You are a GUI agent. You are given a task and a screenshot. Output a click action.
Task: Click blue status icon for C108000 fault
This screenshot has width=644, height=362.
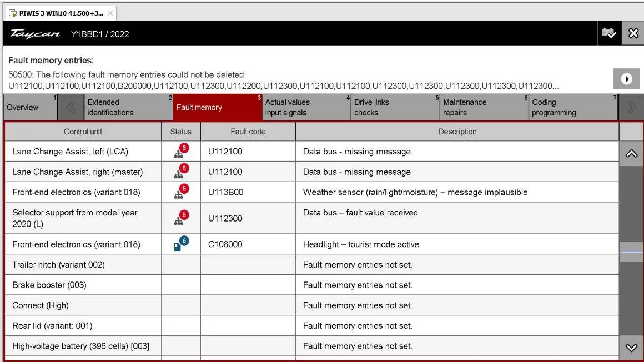point(181,244)
